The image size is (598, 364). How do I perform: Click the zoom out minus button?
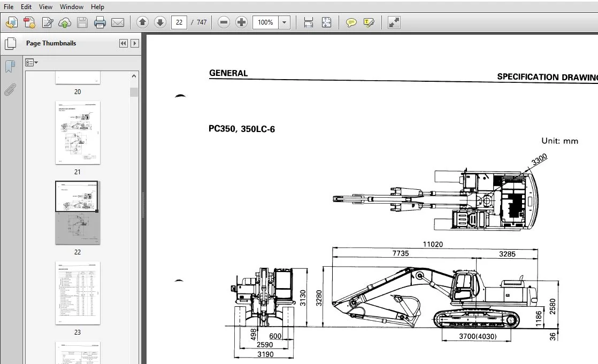point(224,22)
